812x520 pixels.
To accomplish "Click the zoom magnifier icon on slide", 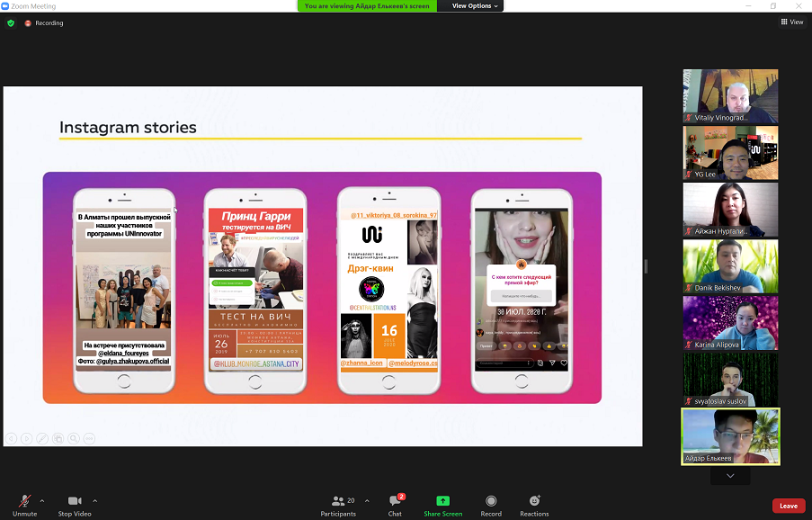I will click(74, 439).
